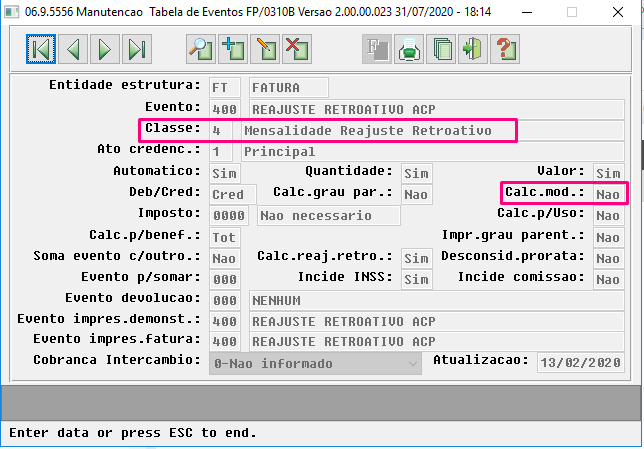The width and height of the screenshot is (644, 449).
Task: Click Entidade estrutura code field FT
Action: [x=225, y=87]
